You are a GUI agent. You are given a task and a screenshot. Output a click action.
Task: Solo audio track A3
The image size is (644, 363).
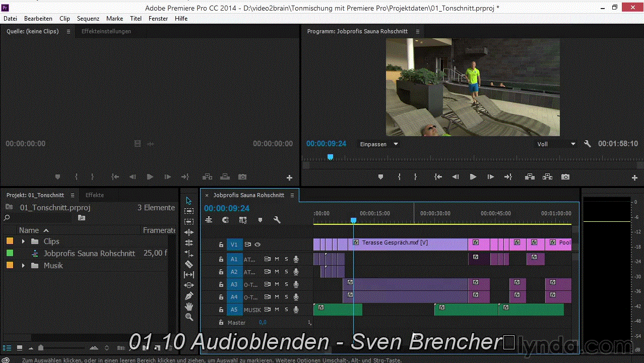coord(286,284)
